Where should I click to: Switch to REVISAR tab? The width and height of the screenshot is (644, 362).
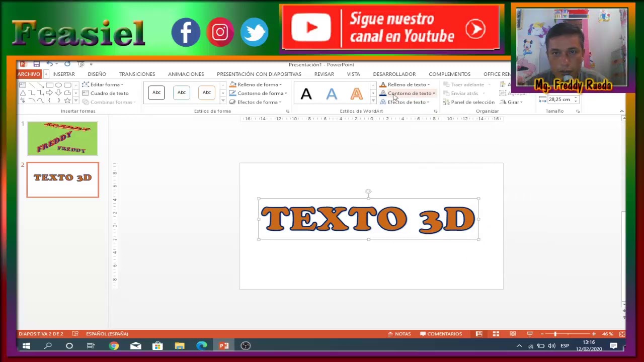(324, 74)
